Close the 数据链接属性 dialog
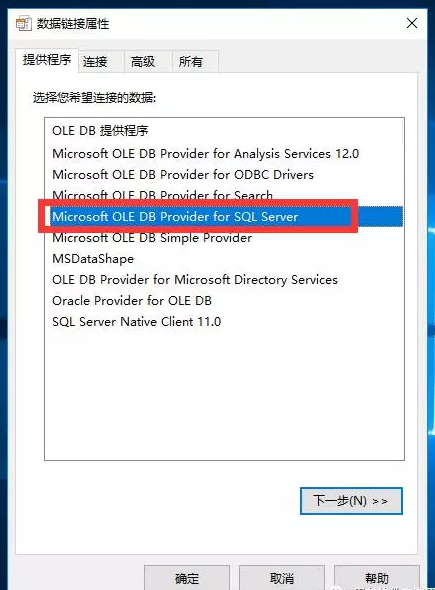The image size is (435, 590). coord(412,23)
